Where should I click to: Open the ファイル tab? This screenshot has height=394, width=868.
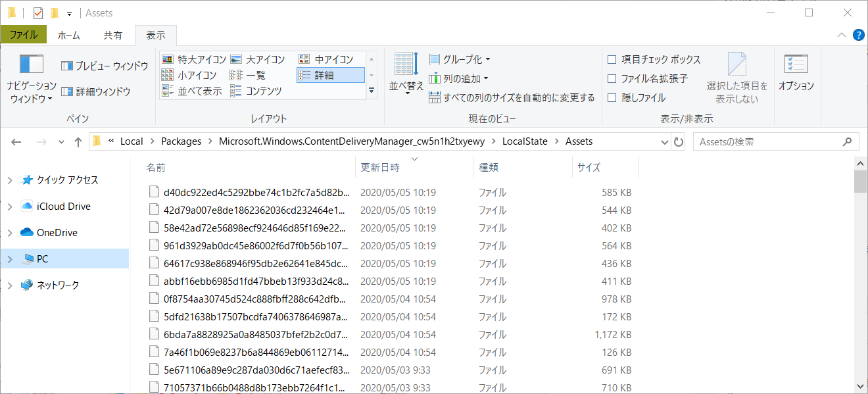pos(23,35)
